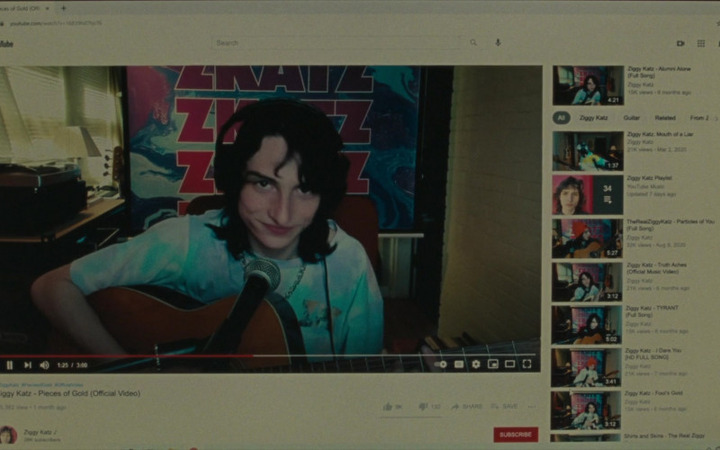Click the youtube.com address bar URL
The image size is (720, 450).
(x=56, y=23)
